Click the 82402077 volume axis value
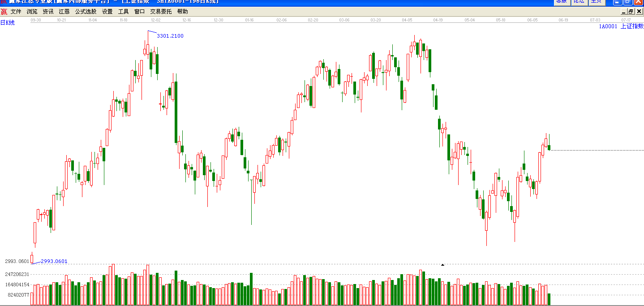The width and height of the screenshot is (644, 306). (18, 295)
